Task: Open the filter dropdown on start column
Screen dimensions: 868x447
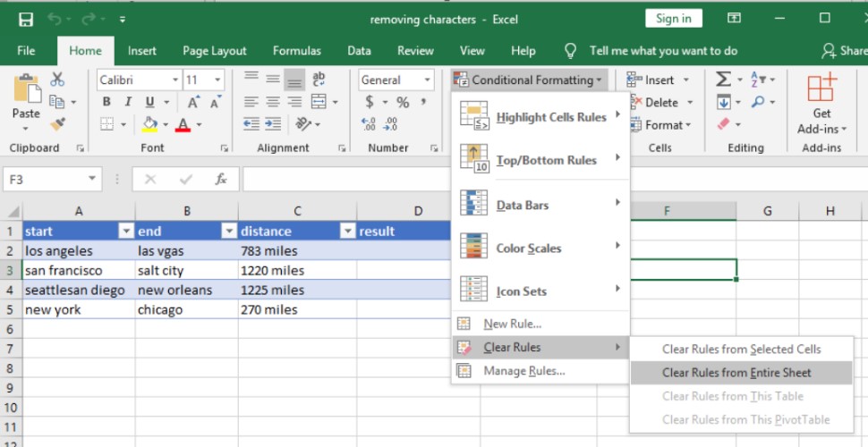Action: tap(125, 232)
